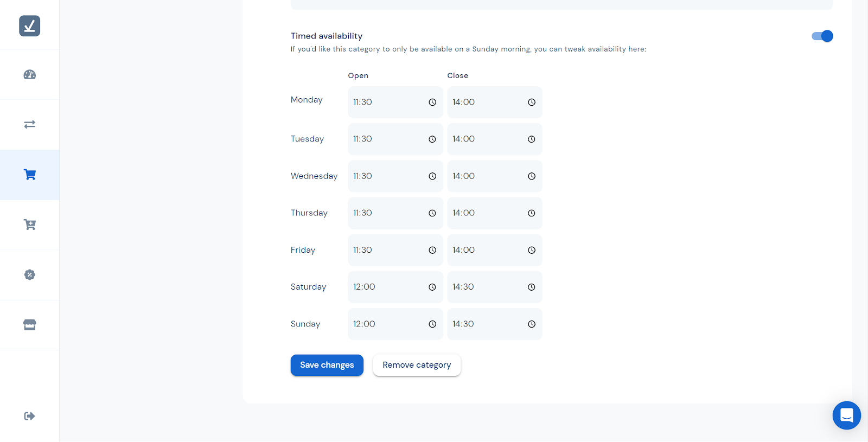Open Monday open-time clock picker
868x442 pixels.
tap(432, 102)
